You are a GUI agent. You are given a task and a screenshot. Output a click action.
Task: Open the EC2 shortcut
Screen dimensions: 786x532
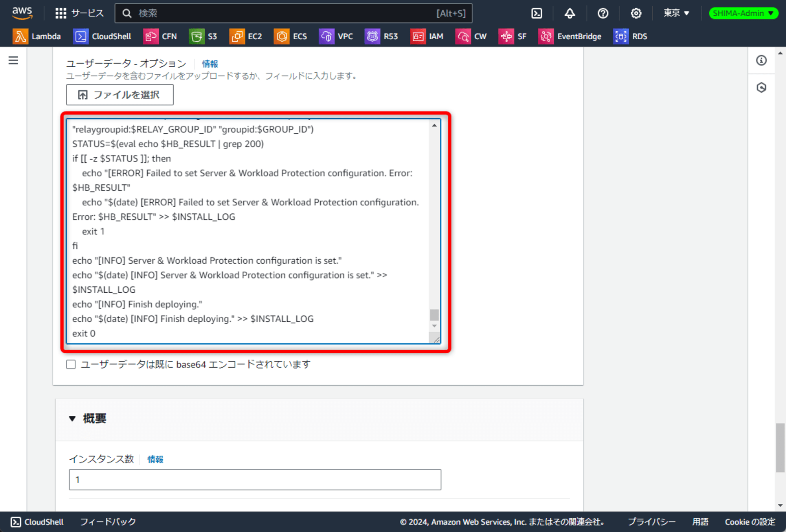[246, 37]
